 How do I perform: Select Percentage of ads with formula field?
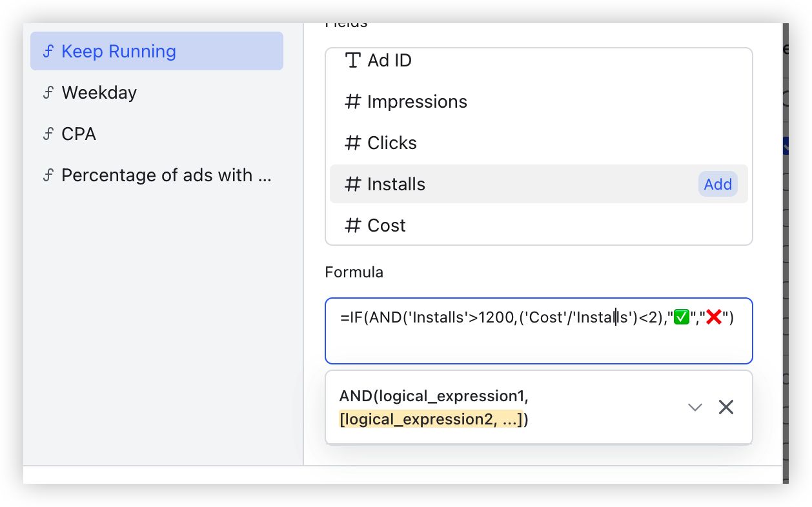coord(166,175)
